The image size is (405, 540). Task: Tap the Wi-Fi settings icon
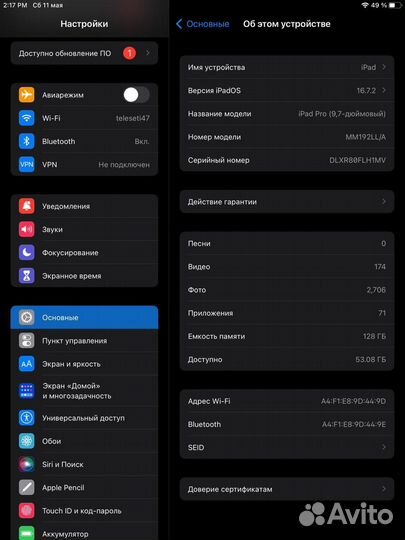pyautogui.click(x=27, y=118)
